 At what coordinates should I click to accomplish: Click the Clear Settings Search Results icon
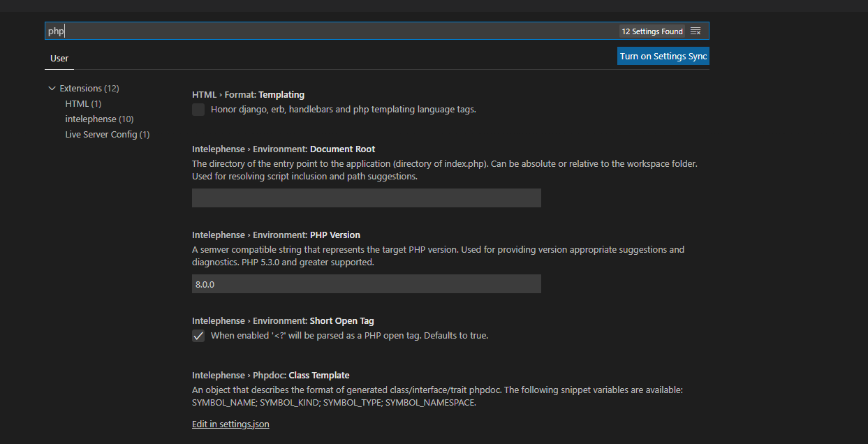[696, 31]
